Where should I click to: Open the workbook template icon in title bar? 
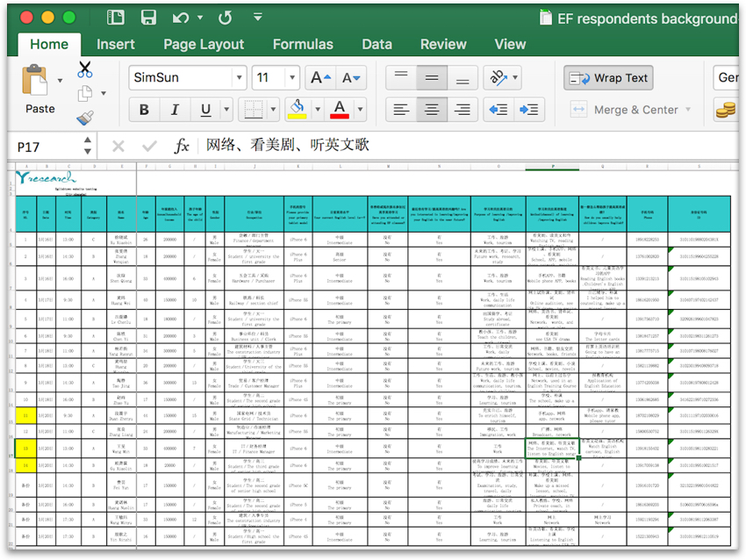pyautogui.click(x=116, y=18)
